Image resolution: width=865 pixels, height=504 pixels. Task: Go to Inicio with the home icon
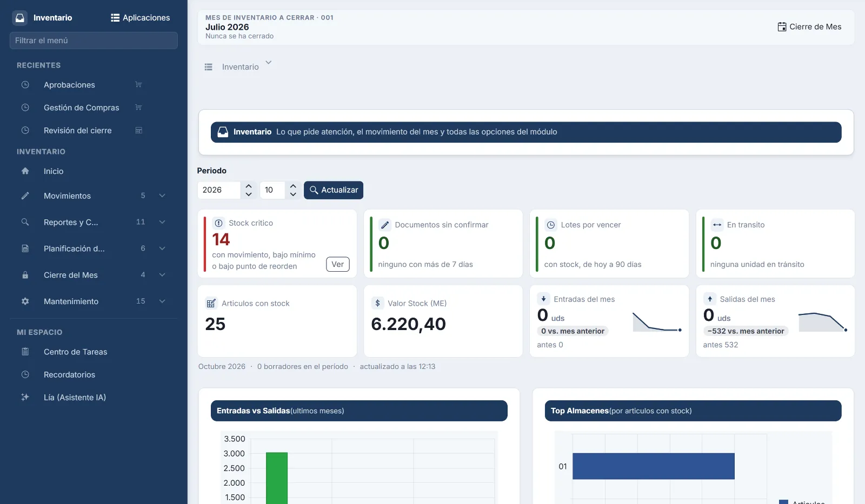(x=25, y=171)
